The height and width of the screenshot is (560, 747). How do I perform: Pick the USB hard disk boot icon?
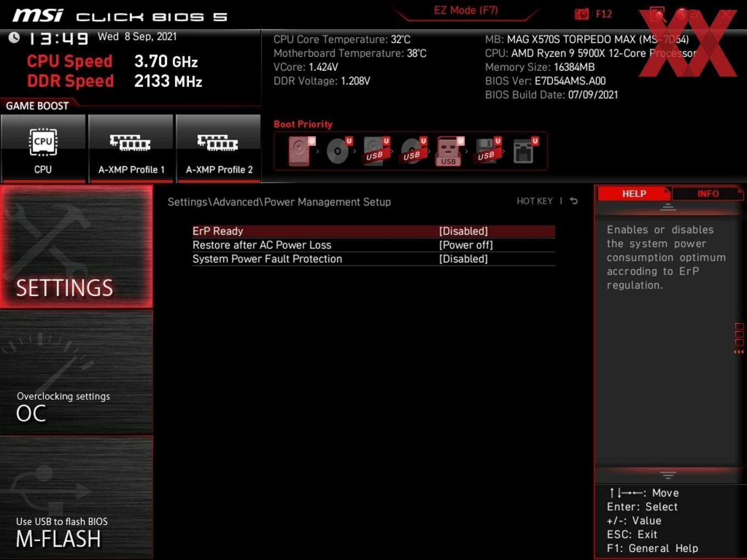[x=376, y=151]
